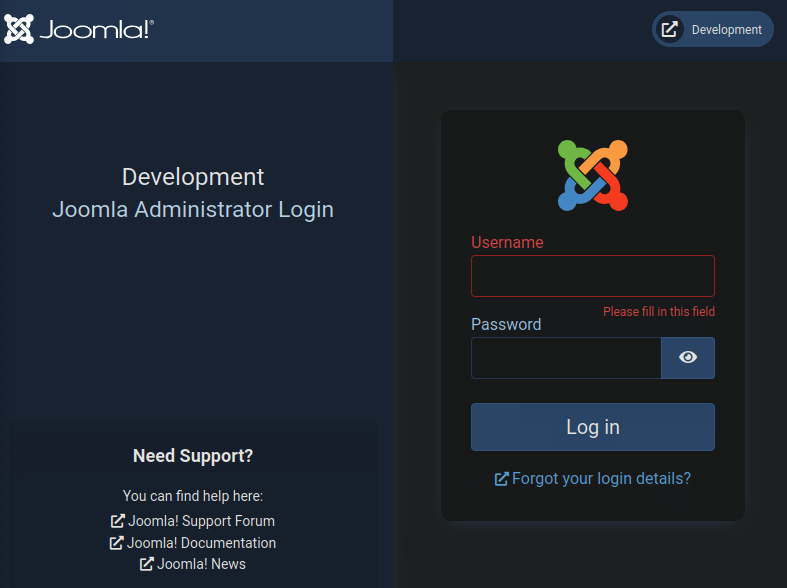Click external-link icon inside Development button
Image resolution: width=787 pixels, height=588 pixels.
pyautogui.click(x=670, y=30)
